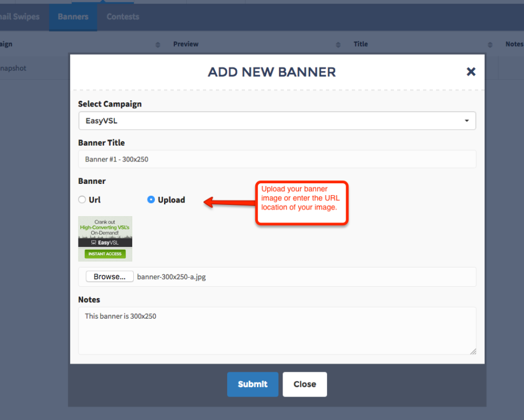The width and height of the screenshot is (524, 420).
Task: Click sort arrows beside Preview column
Action: pyautogui.click(x=338, y=44)
